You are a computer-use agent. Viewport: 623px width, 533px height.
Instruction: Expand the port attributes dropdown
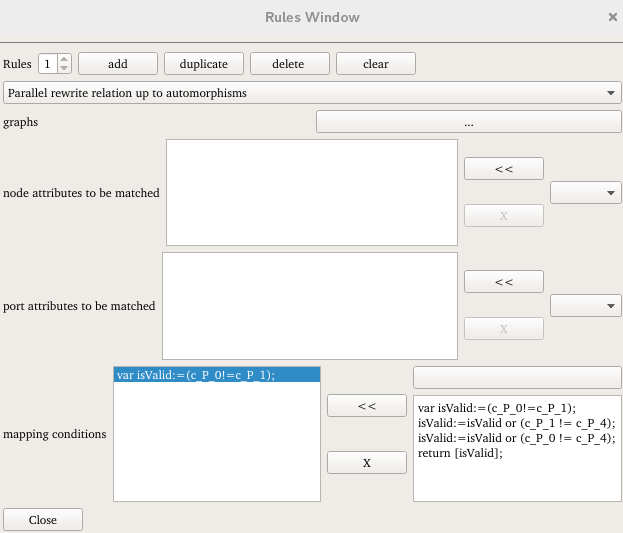[x=586, y=305]
